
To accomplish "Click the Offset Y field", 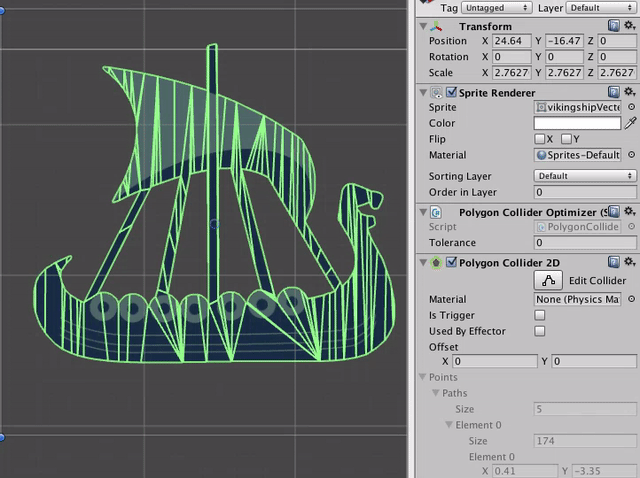I will [x=593, y=361].
